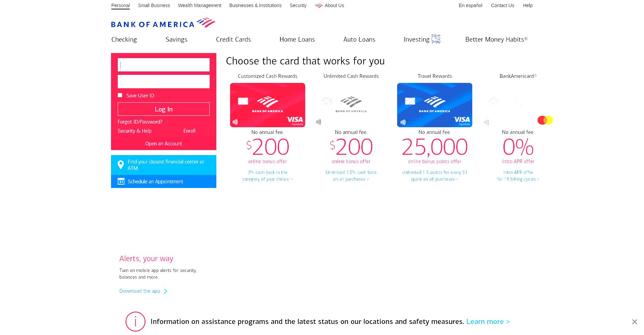Click the blue Travel Rewards card image
Image resolution: width=644 pixels, height=335 pixels.
(x=435, y=105)
